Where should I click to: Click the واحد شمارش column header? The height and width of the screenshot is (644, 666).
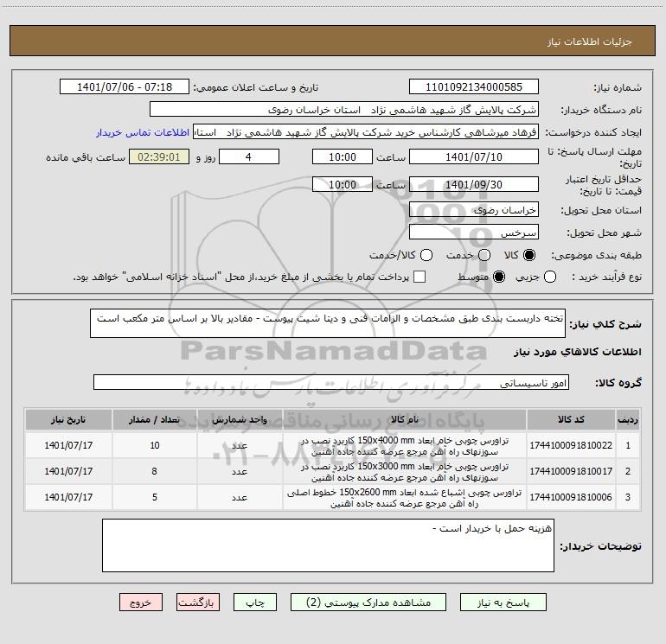click(240, 420)
